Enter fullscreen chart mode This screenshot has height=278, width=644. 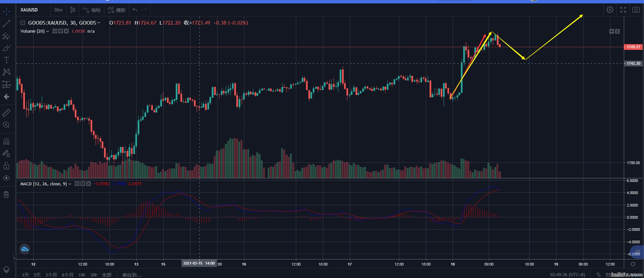click(x=623, y=10)
